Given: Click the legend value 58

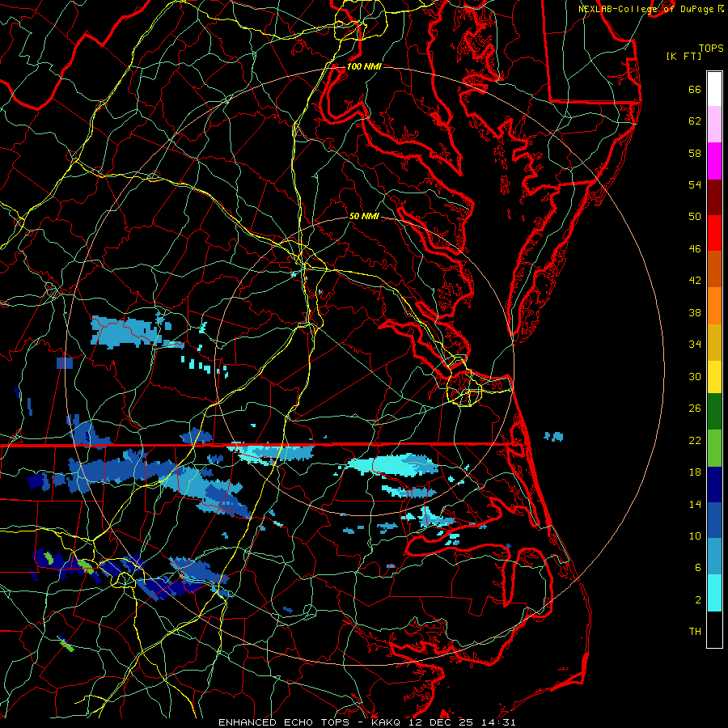Looking at the screenshot, I should [x=695, y=153].
